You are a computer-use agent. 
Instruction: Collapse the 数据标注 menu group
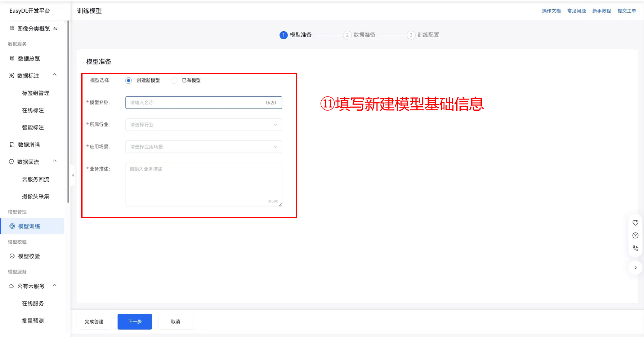[x=55, y=75]
